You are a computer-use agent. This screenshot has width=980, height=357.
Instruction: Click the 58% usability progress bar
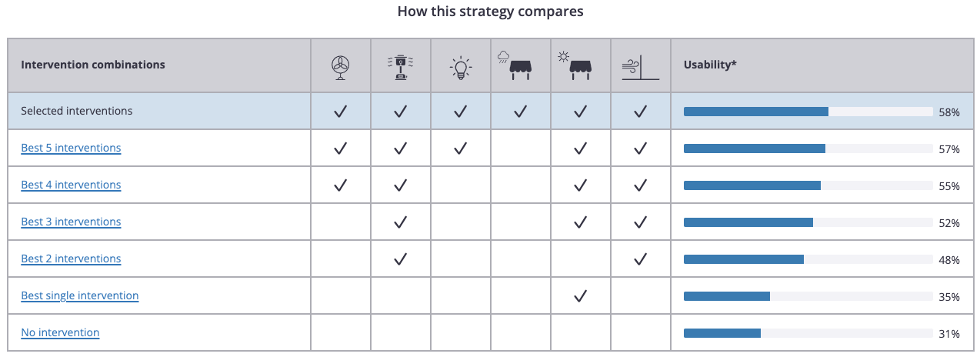[808, 112]
